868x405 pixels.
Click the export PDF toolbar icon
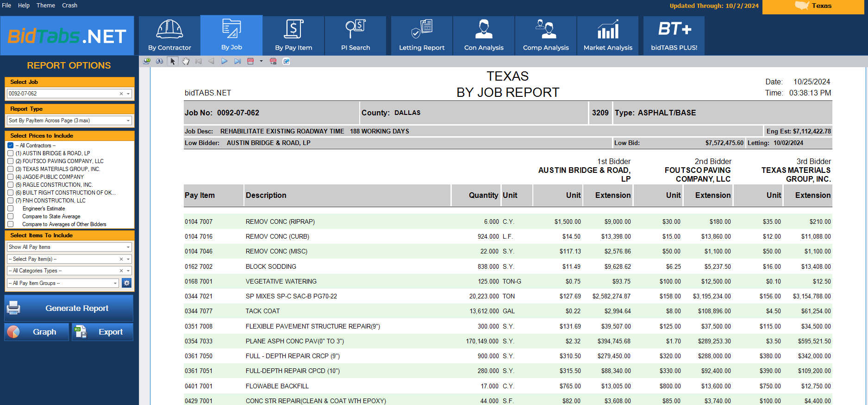tap(250, 61)
